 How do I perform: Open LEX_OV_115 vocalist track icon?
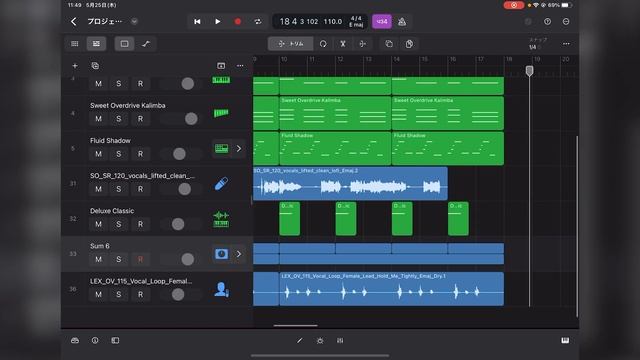click(x=221, y=289)
